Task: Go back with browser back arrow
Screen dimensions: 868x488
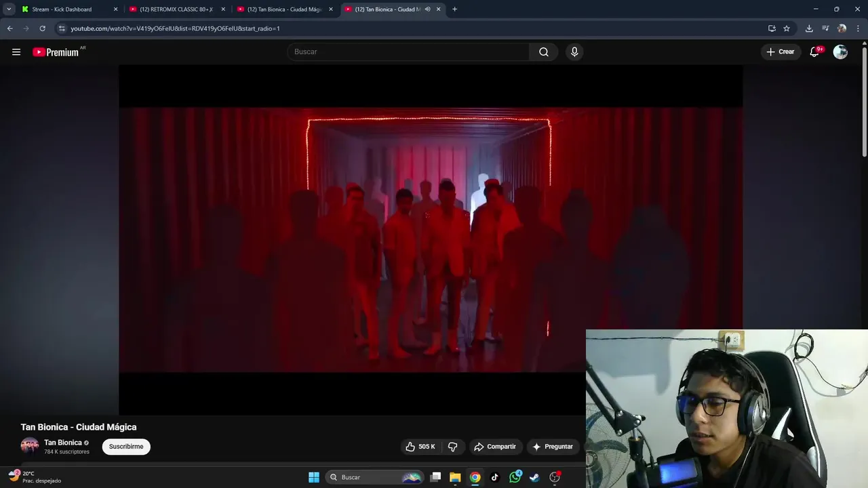Action: [10, 28]
